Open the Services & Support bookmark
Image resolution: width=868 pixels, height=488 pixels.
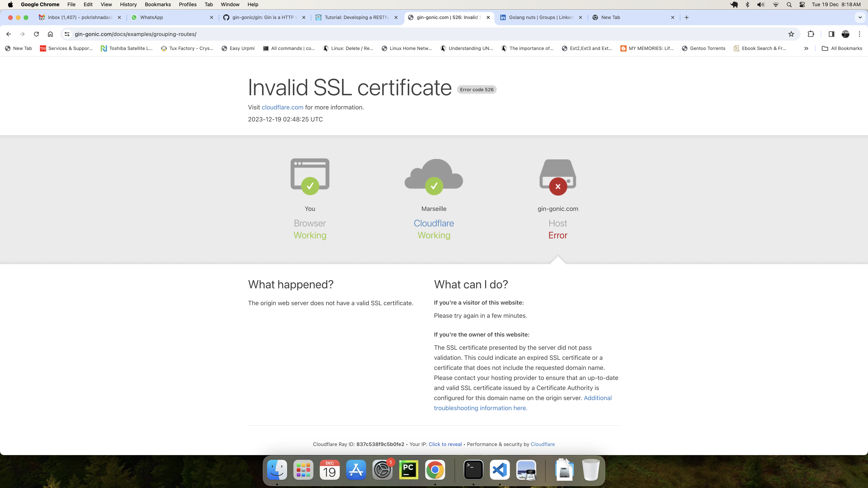click(66, 48)
